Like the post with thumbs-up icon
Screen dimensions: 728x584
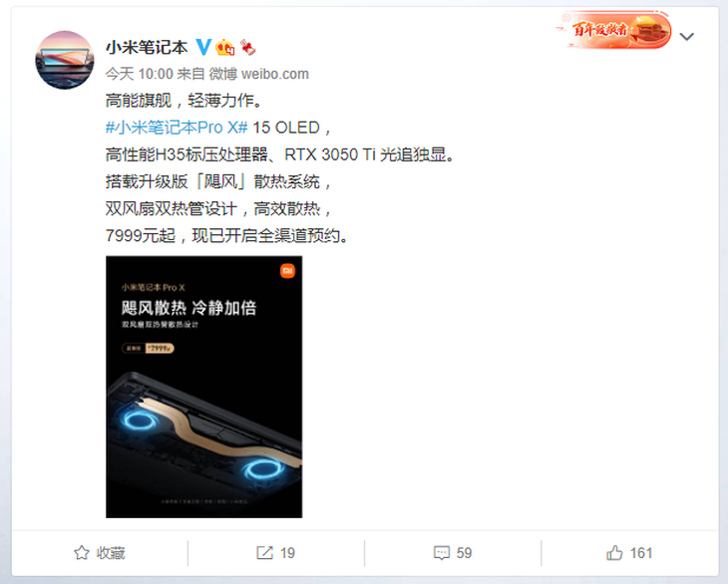tap(614, 552)
